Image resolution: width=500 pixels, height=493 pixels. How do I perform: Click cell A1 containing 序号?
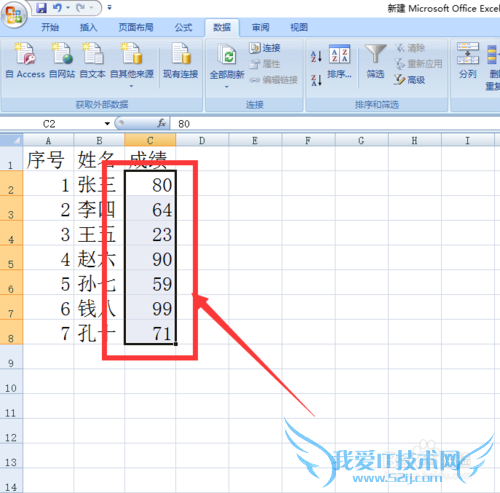(48, 159)
